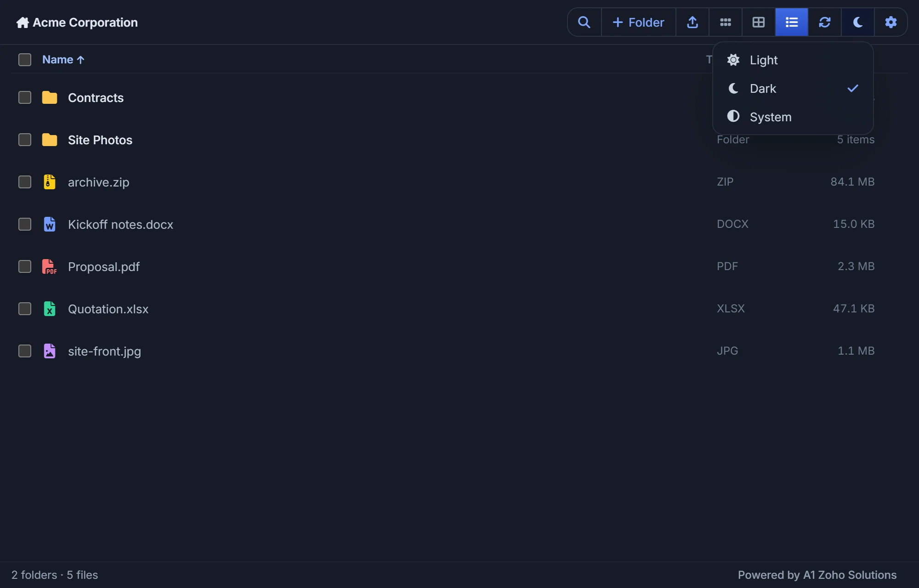Open the Site Photos folder name
Screen dimensions: 919x588
(100, 140)
